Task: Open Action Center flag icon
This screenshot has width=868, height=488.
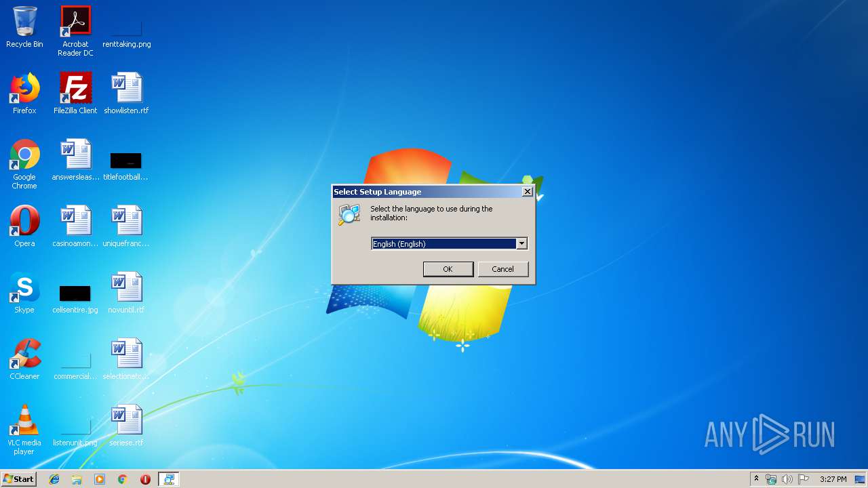Action: 804,479
